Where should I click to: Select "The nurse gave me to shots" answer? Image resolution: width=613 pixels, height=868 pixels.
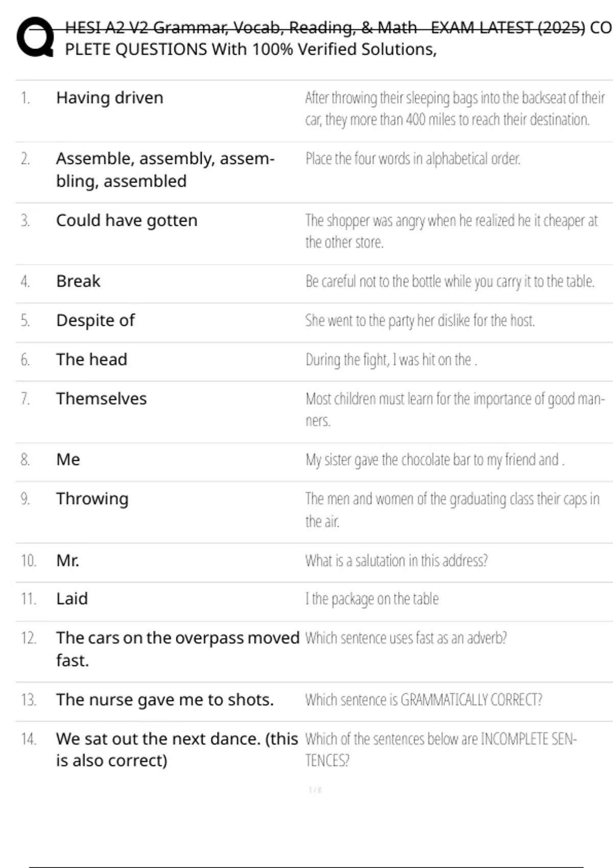164,699
